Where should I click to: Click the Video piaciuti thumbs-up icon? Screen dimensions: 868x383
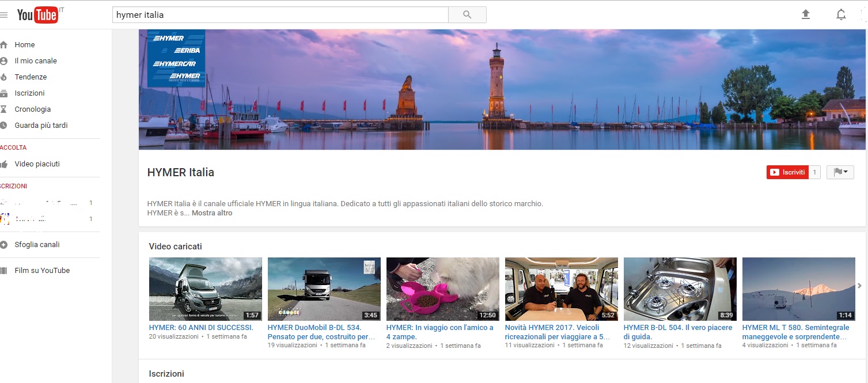pos(3,164)
